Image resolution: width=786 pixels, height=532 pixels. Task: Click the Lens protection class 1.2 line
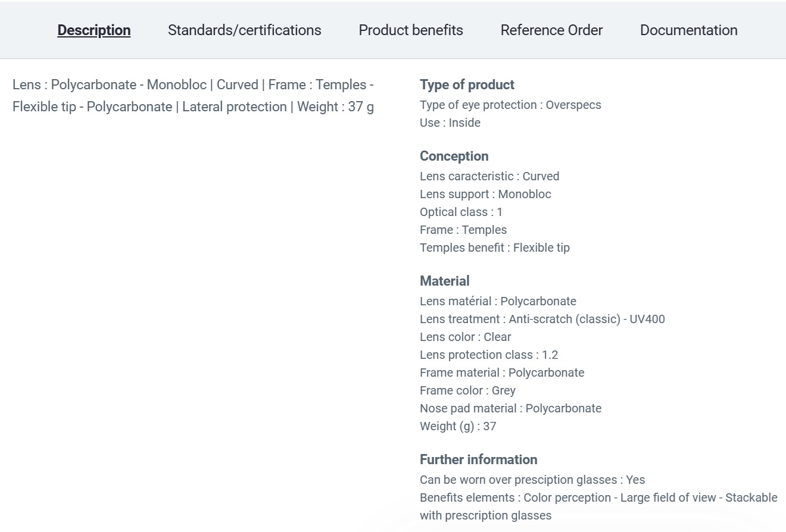tap(489, 355)
